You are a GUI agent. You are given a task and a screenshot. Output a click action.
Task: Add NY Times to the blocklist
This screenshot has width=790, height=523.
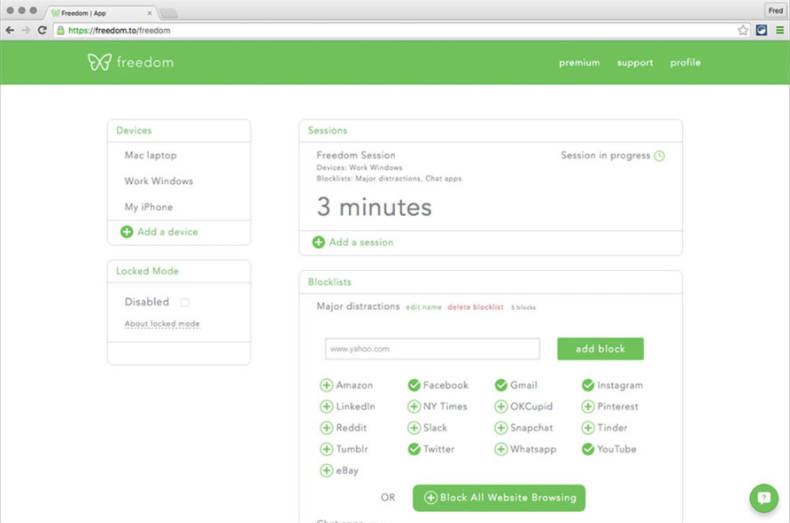point(414,407)
